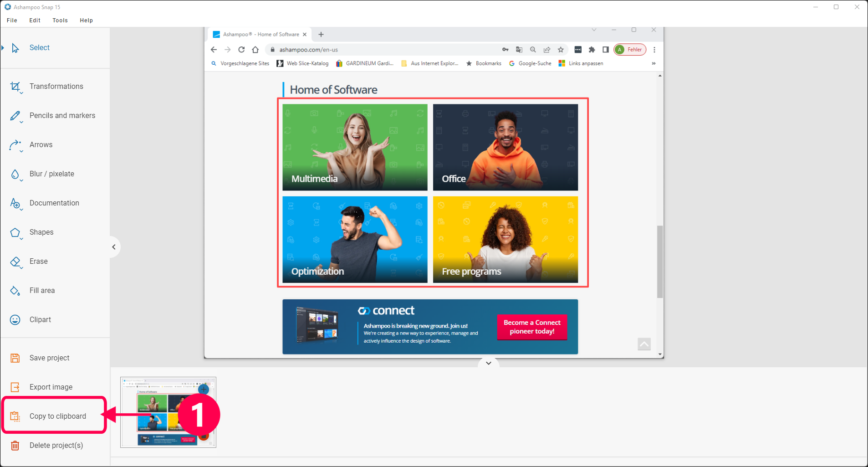
Task: Click the Copy to clipboard icon
Action: (x=15, y=416)
